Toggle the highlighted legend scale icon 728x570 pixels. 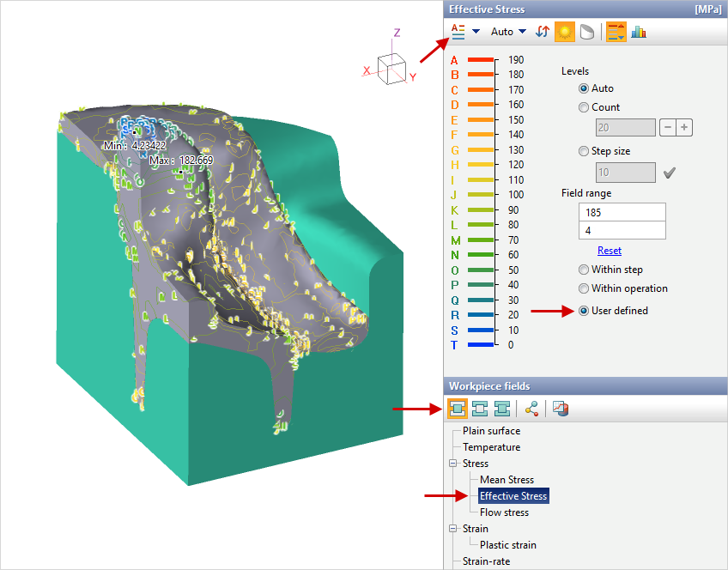pos(616,31)
